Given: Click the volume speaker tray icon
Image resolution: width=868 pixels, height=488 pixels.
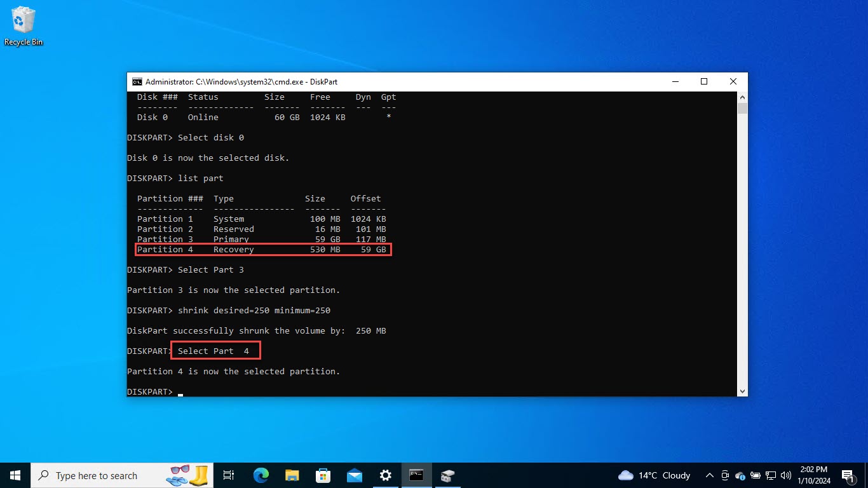Looking at the screenshot, I should 786,475.
